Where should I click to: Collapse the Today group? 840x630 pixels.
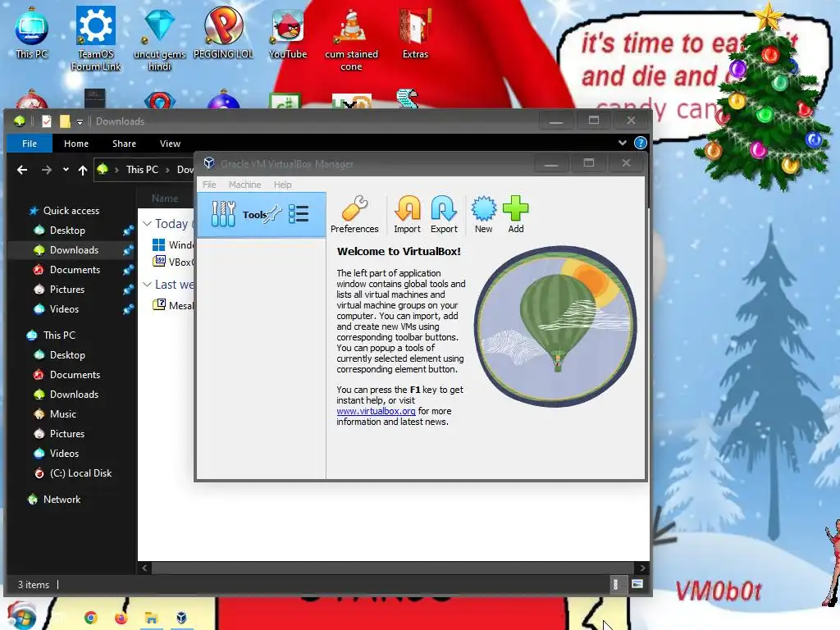[148, 223]
